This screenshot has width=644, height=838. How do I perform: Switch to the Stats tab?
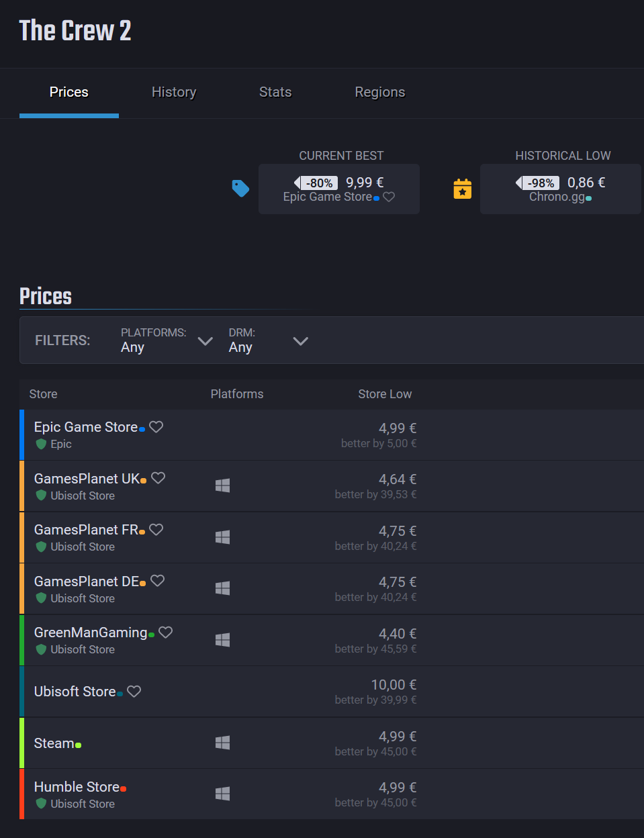[275, 92]
